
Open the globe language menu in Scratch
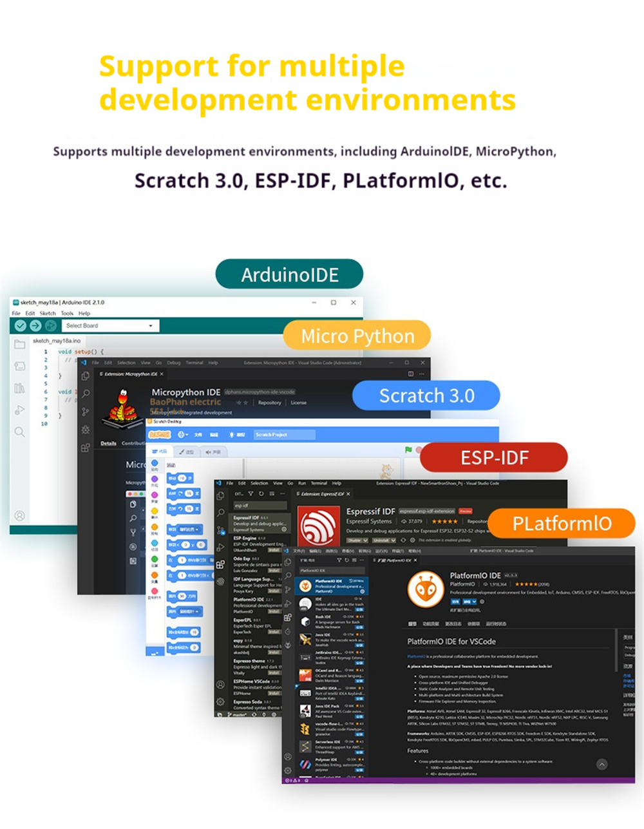pos(182,435)
